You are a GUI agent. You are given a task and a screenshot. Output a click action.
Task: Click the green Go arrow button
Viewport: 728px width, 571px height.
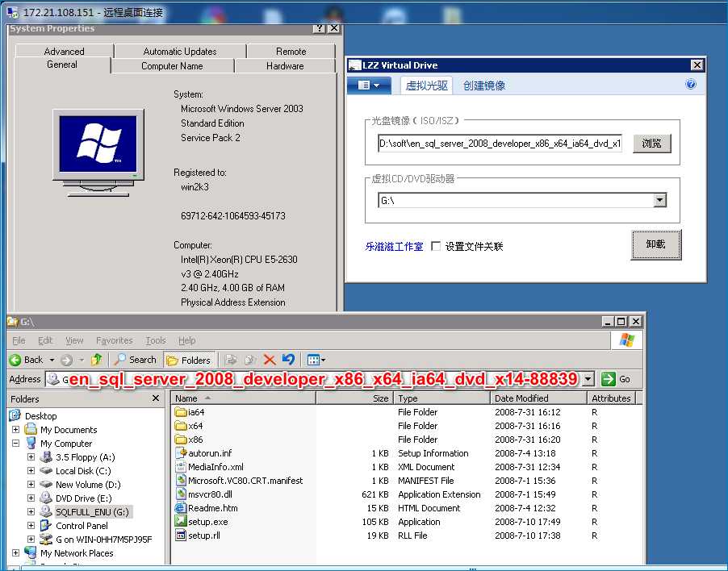coord(608,379)
